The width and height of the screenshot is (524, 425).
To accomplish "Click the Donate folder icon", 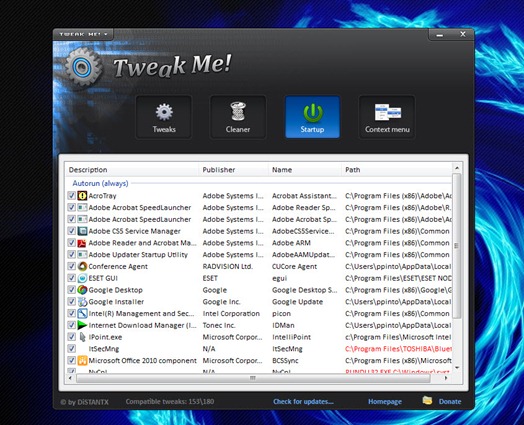I will pos(427,400).
